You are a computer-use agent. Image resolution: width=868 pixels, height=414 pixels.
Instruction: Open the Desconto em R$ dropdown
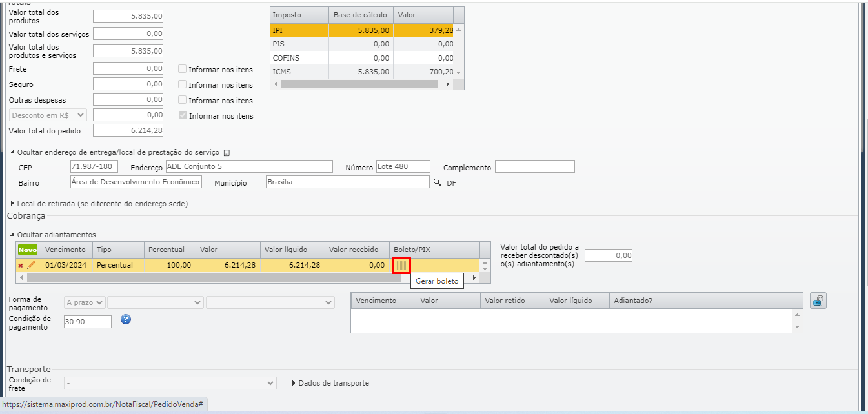[x=48, y=115]
